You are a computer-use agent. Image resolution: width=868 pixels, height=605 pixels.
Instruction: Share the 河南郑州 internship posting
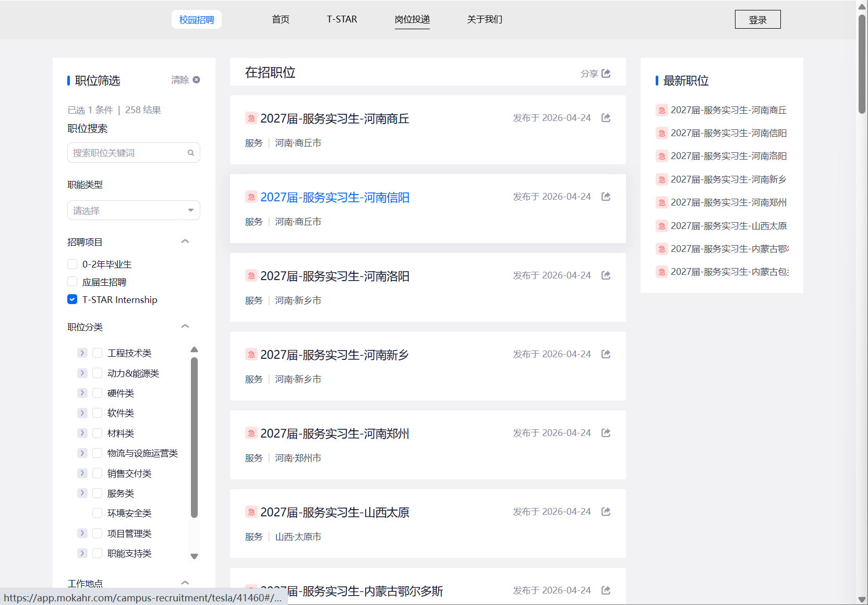coord(606,433)
